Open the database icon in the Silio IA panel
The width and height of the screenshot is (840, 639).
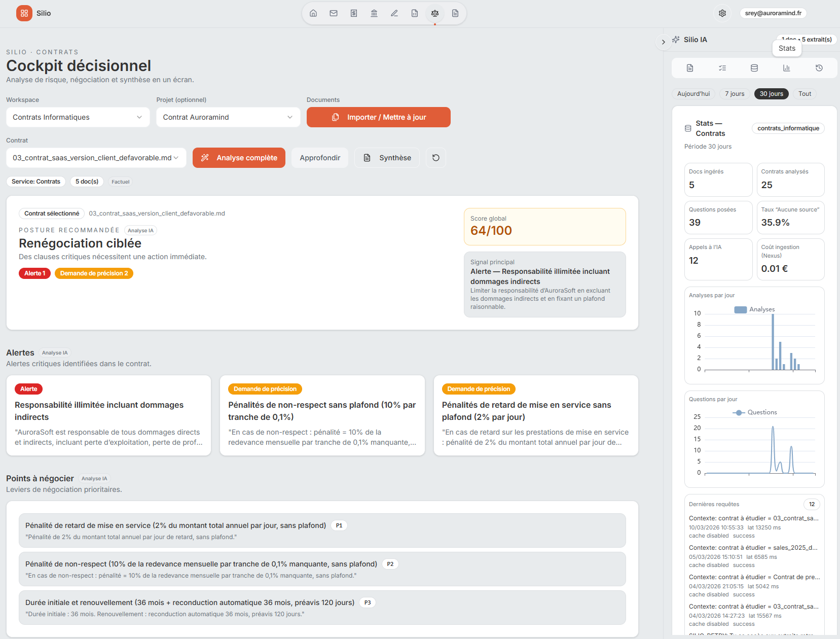pyautogui.click(x=754, y=67)
